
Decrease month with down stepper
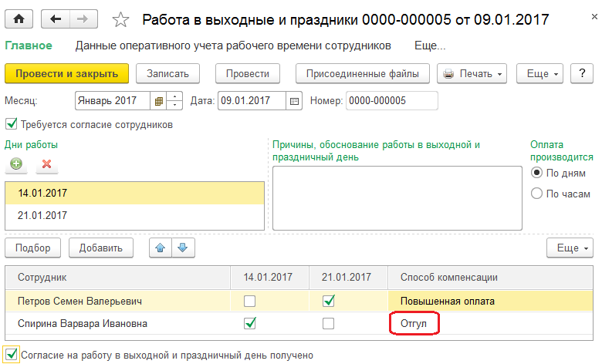(174, 106)
